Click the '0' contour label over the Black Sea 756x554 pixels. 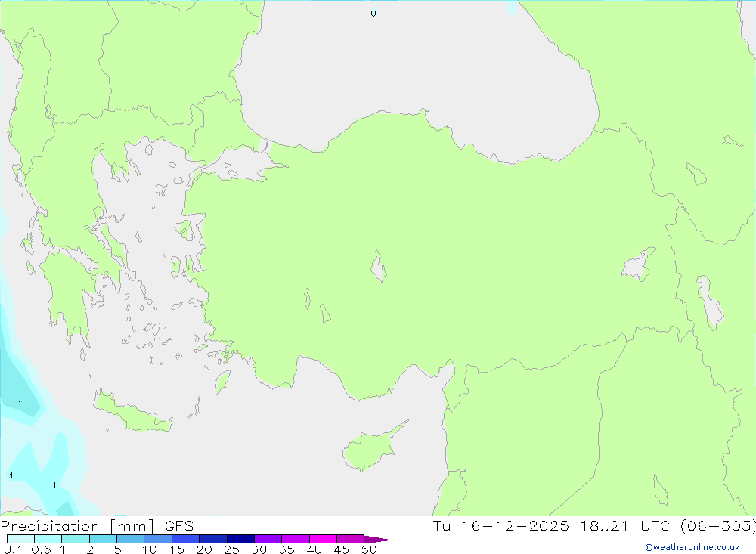[373, 14]
